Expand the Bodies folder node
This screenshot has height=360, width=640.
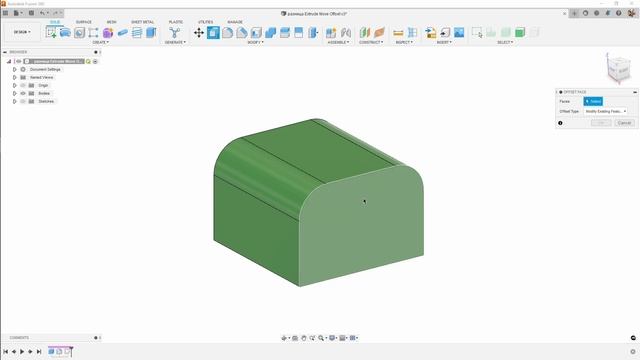tap(15, 93)
